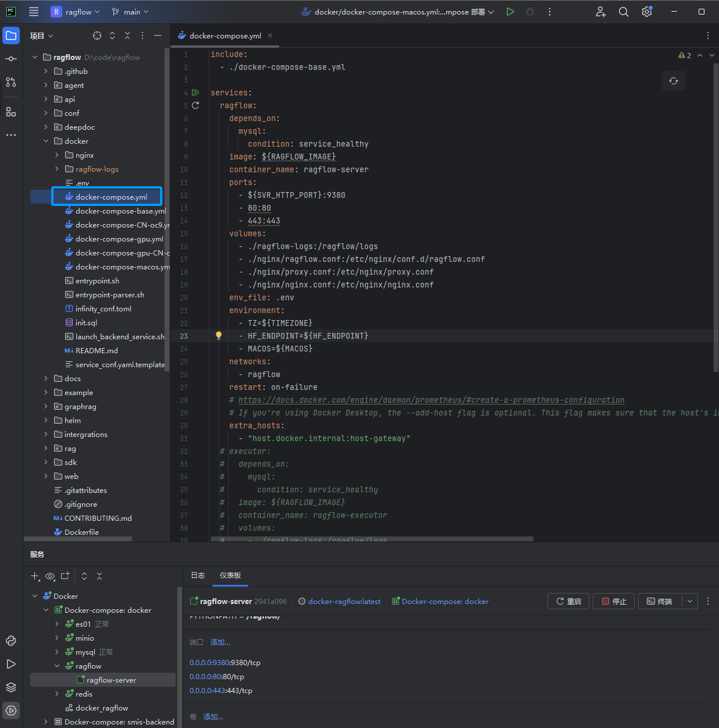The image size is (719, 728).
Task: Toggle the services view eye icon
Action: pyautogui.click(x=50, y=576)
